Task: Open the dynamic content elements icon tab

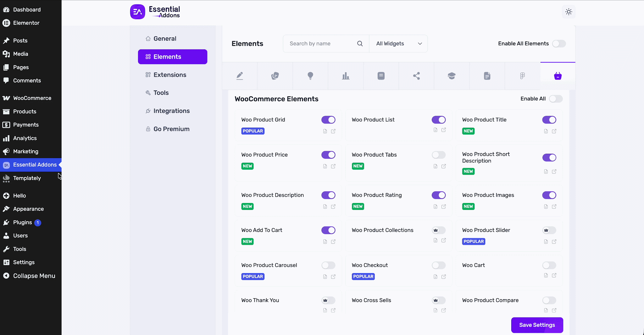Action: pos(275,76)
